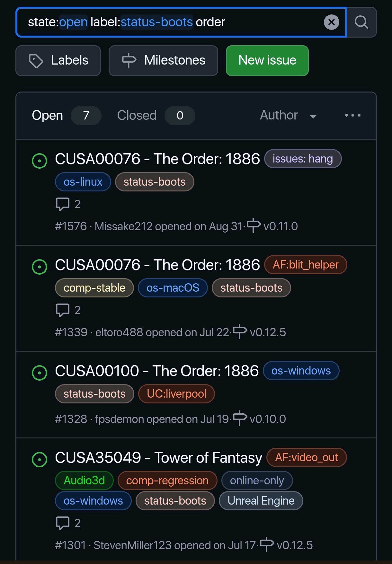Filter by the purple 'issues: hang' label

[x=302, y=159]
